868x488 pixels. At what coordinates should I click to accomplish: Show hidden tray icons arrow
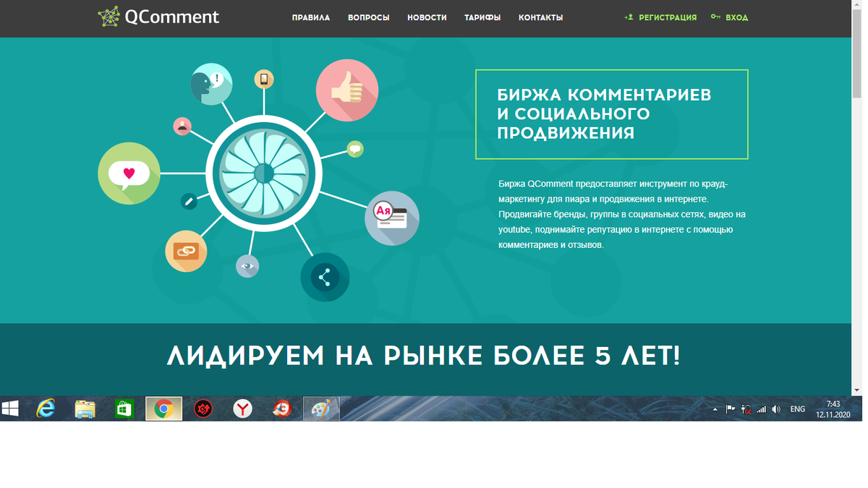pyautogui.click(x=715, y=409)
